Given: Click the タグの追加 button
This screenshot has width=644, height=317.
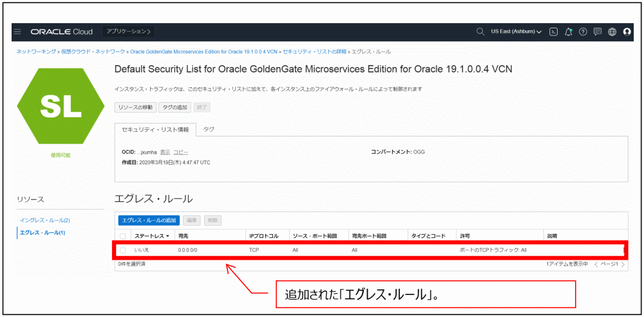Looking at the screenshot, I should [175, 107].
